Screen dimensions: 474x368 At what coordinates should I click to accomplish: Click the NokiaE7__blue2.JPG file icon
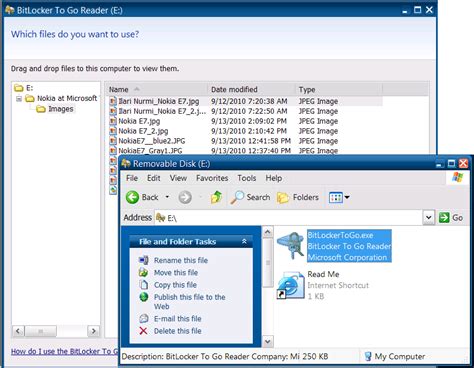coord(113,141)
